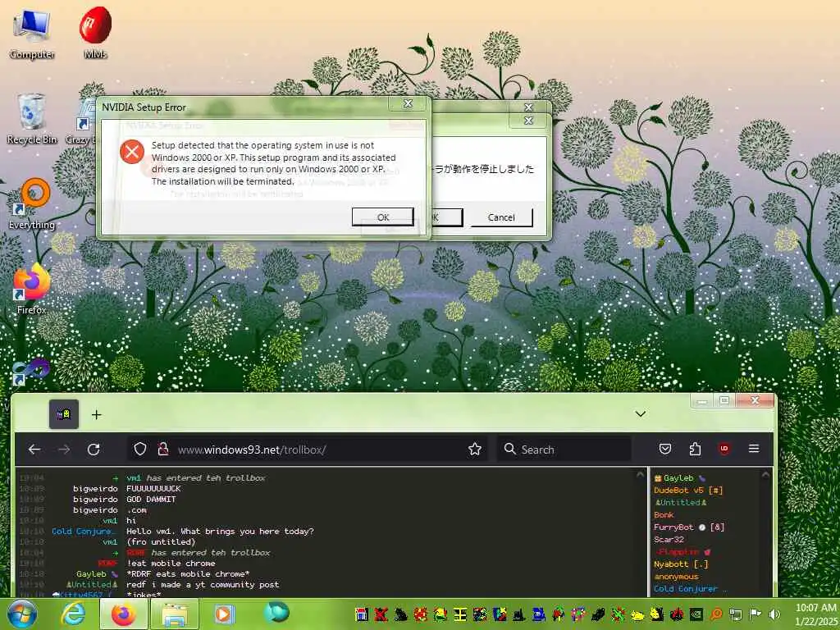Open the Everything search tray icon
840x630 pixels.
coord(716,614)
